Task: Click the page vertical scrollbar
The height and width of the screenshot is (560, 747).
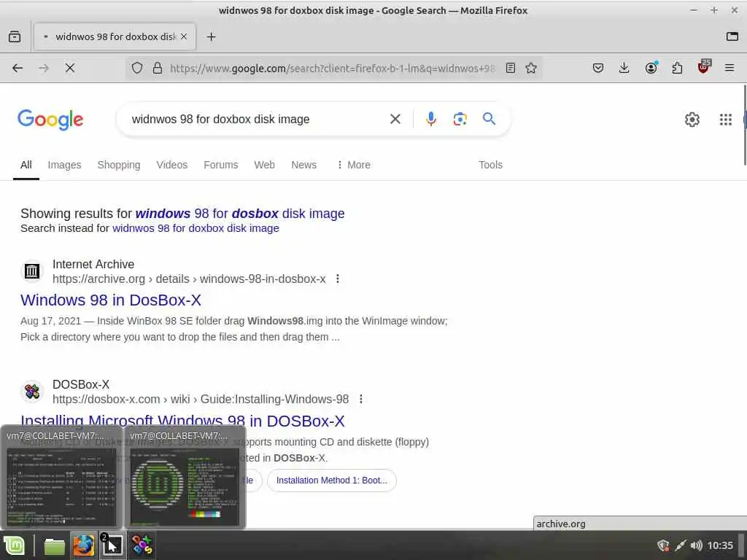Action: click(x=745, y=125)
